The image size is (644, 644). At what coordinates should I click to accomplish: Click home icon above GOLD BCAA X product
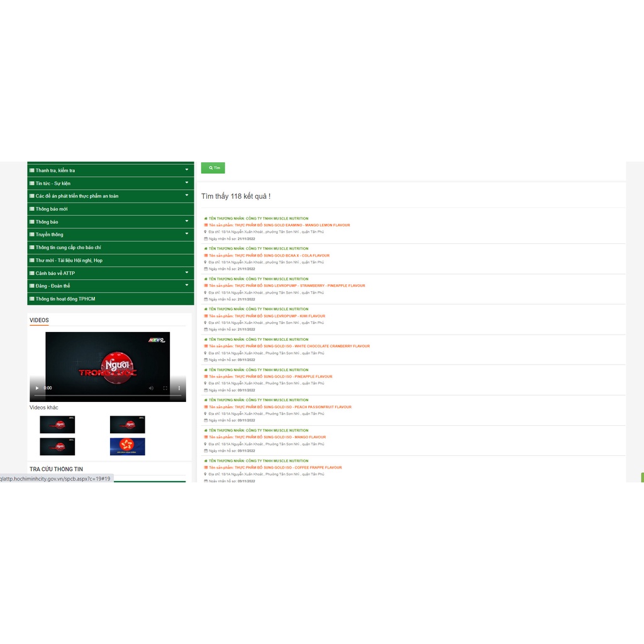206,248
